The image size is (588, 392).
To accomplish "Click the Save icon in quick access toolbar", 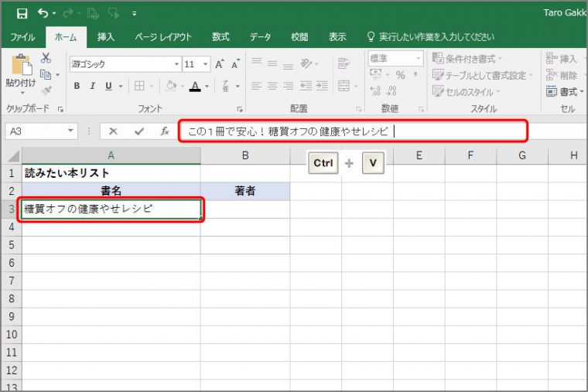I will [22, 13].
